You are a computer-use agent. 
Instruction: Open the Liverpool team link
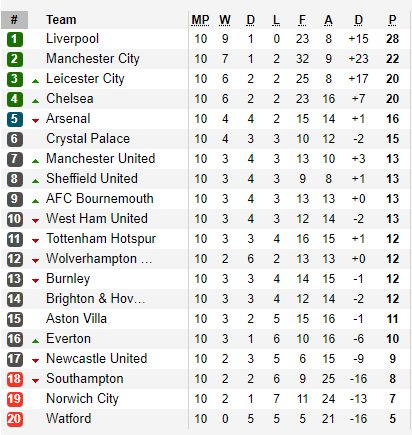coord(72,39)
